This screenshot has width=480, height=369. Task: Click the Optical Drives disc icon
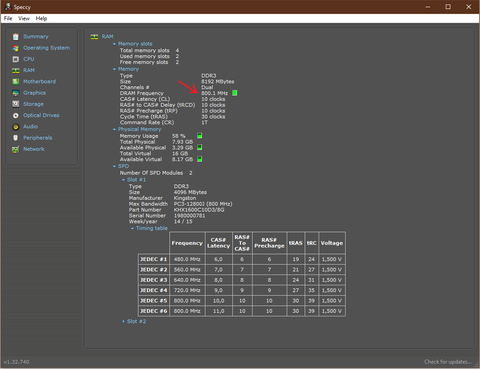(15, 115)
